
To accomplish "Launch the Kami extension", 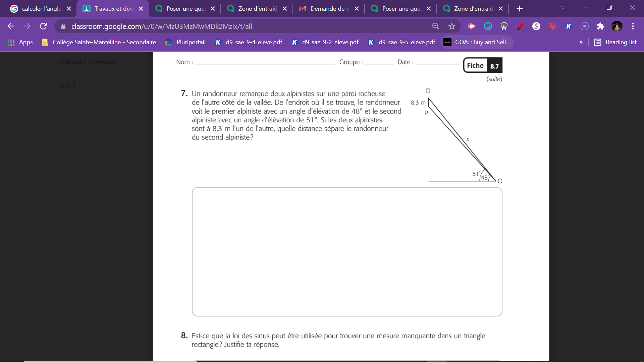I will pyautogui.click(x=569, y=26).
